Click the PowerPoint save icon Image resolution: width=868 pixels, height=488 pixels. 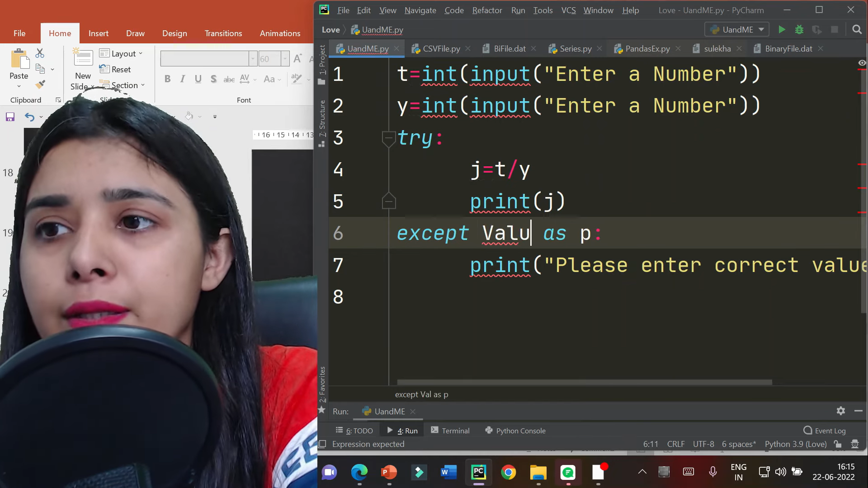(10, 117)
